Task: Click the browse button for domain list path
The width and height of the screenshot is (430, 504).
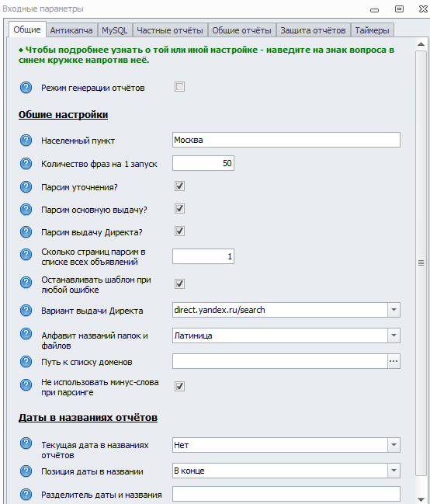Action: click(x=394, y=361)
